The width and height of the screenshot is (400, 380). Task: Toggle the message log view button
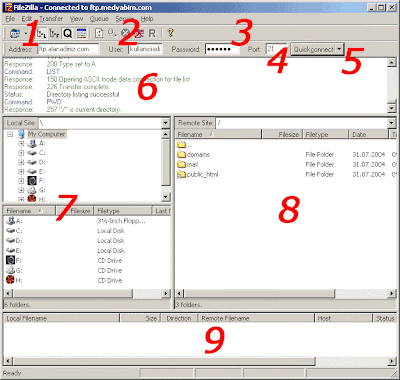81,33
